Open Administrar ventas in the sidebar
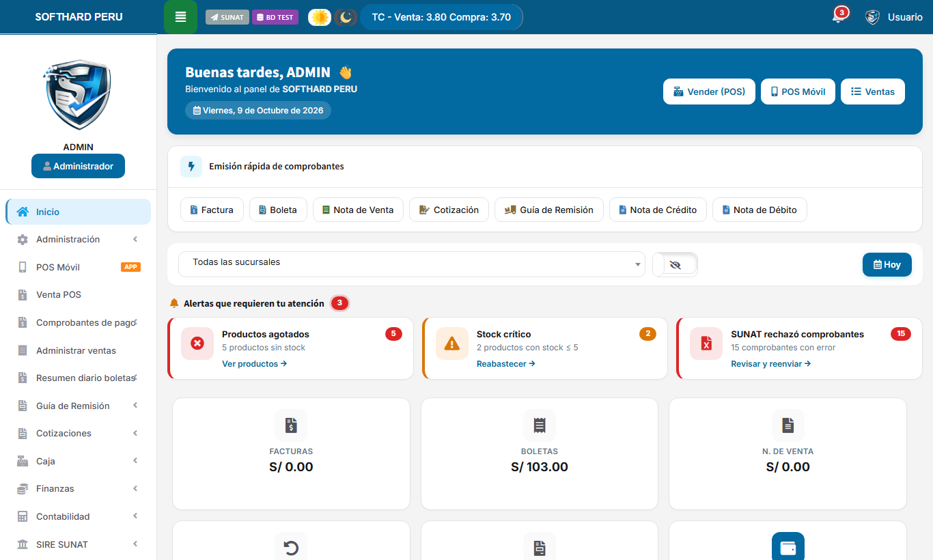The width and height of the screenshot is (933, 560). click(x=79, y=350)
